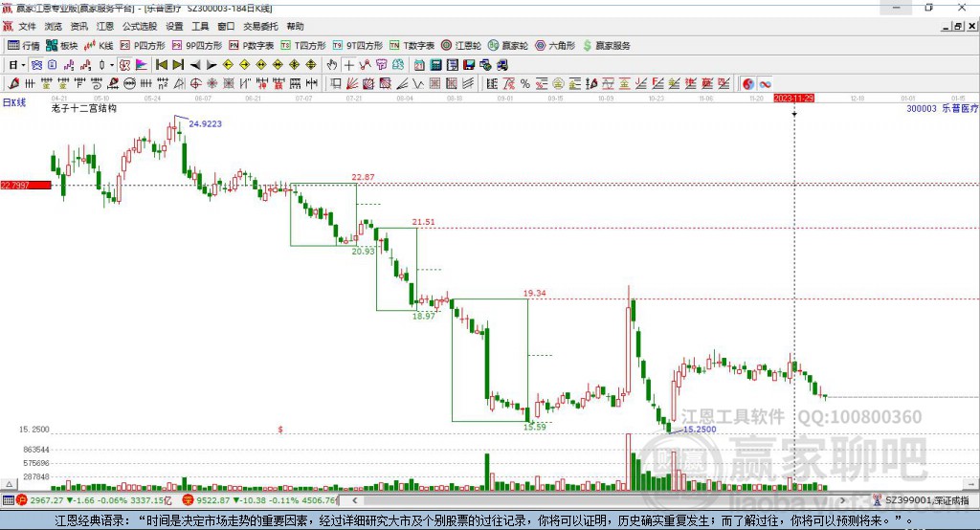Open the 工具 menu
This screenshot has height=530, width=980.
tap(200, 26)
